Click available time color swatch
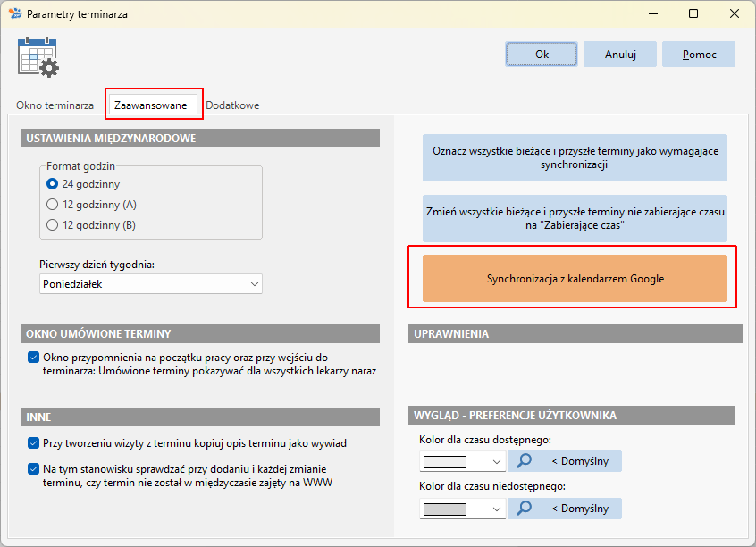Screen dimensions: 756x547 444,462
